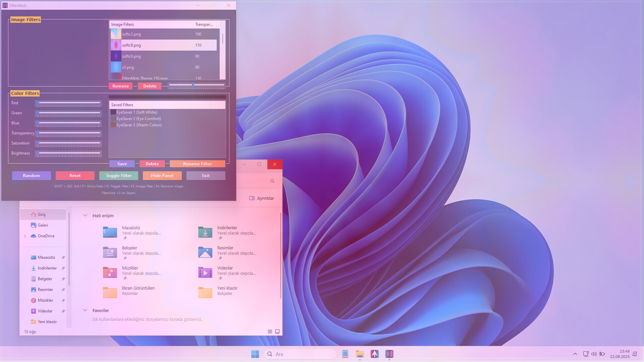This screenshot has width=644, height=362.
Task: Select the Resimler folder icon in quick access
Action: 205,252
